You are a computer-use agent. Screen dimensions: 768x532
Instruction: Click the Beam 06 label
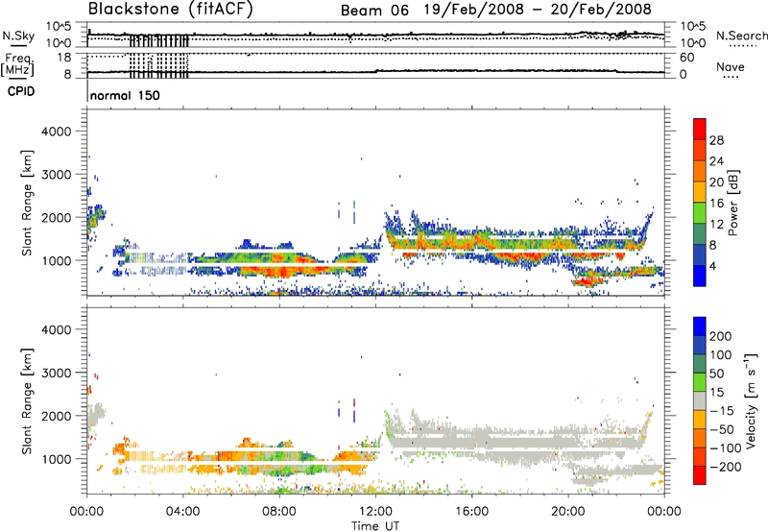374,11
